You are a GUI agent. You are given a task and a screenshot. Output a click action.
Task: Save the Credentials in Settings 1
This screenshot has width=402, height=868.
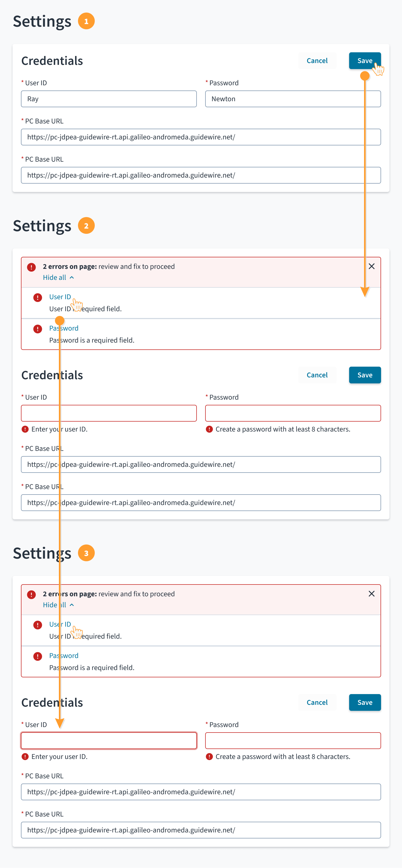pyautogui.click(x=365, y=61)
